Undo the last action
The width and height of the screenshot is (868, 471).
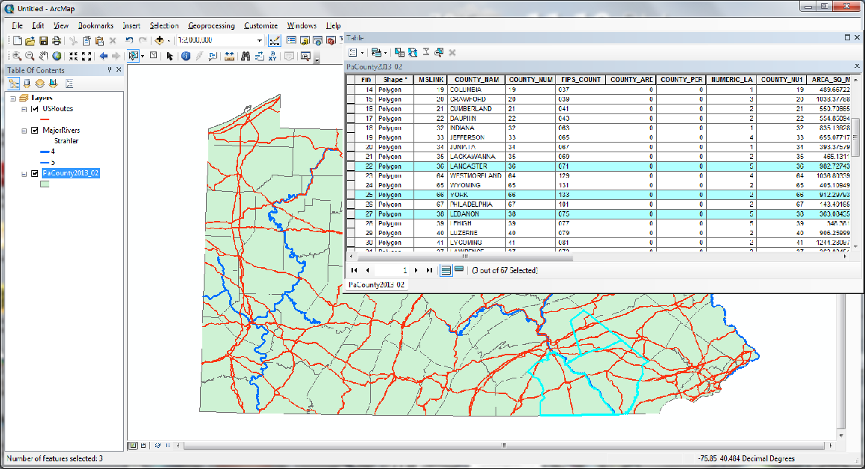(129, 40)
